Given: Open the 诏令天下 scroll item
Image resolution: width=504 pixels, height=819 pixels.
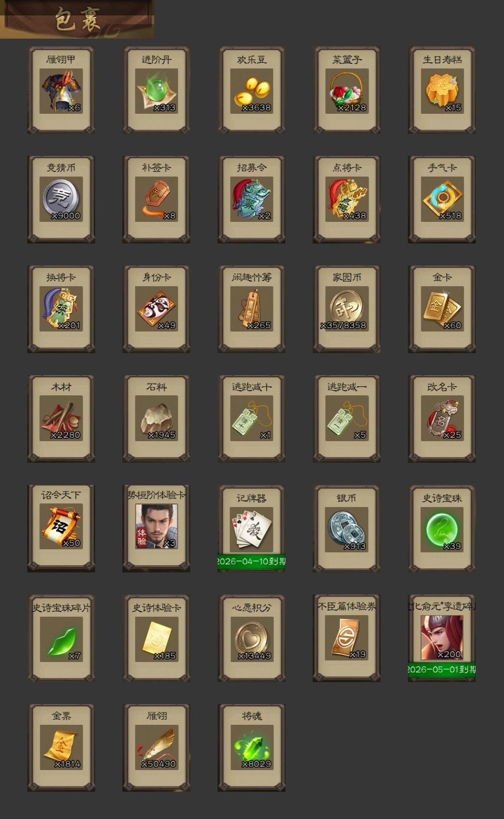Looking at the screenshot, I should click(x=61, y=528).
